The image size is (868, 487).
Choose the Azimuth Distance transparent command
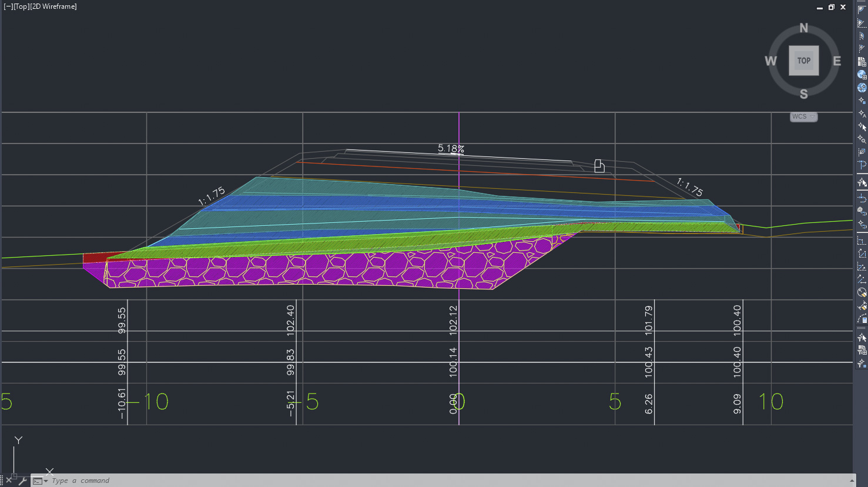tap(862, 36)
